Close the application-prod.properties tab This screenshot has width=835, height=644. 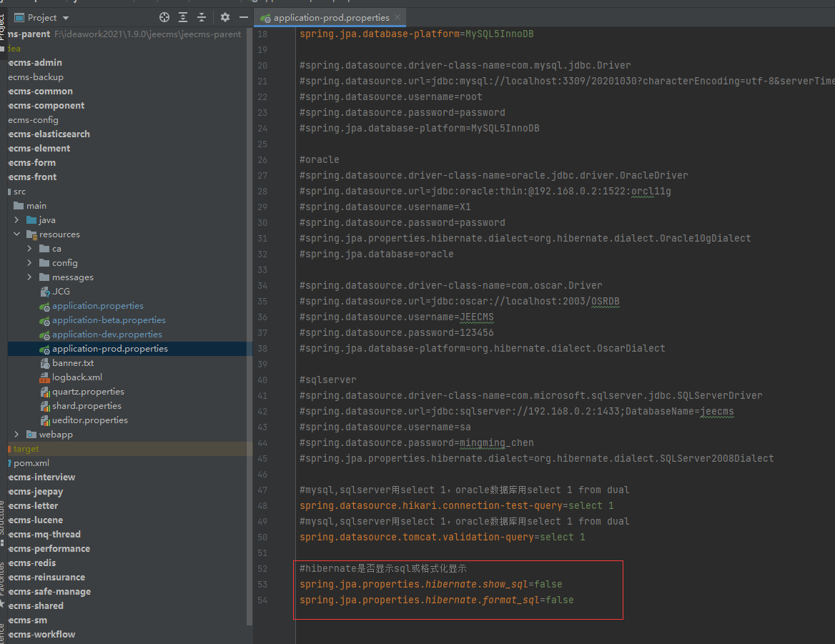tap(397, 17)
